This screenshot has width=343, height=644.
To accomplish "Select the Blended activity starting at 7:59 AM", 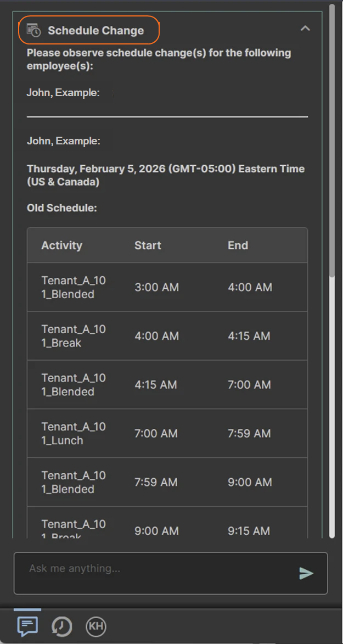I will (74, 482).
